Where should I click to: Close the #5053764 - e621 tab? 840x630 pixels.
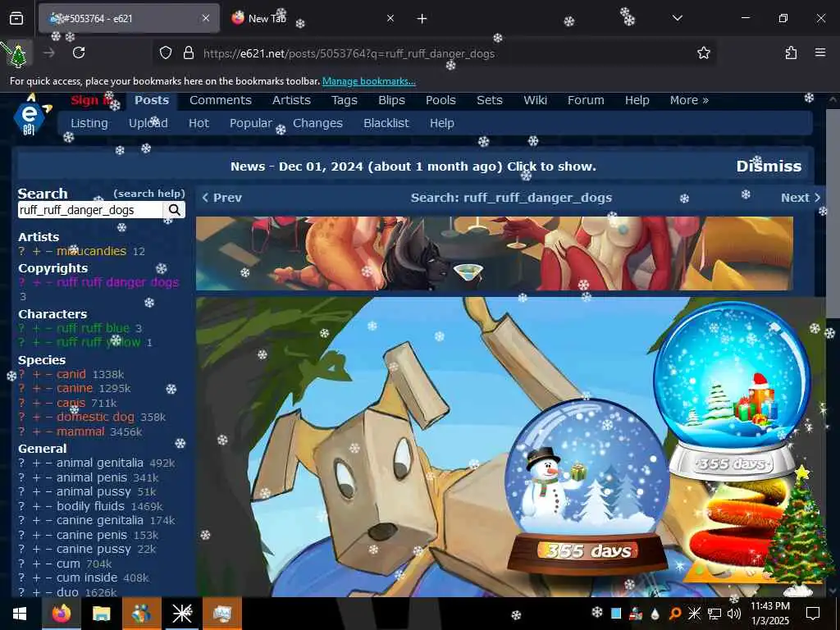[206, 18]
